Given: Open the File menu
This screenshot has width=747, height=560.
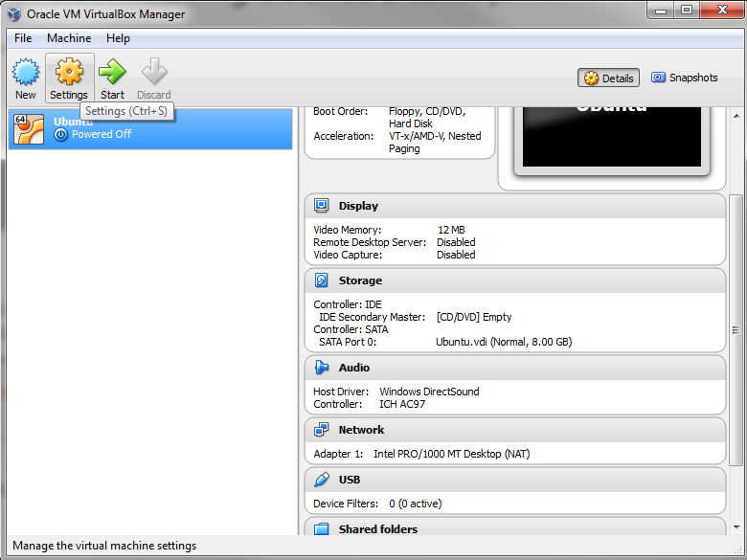Looking at the screenshot, I should [x=23, y=38].
